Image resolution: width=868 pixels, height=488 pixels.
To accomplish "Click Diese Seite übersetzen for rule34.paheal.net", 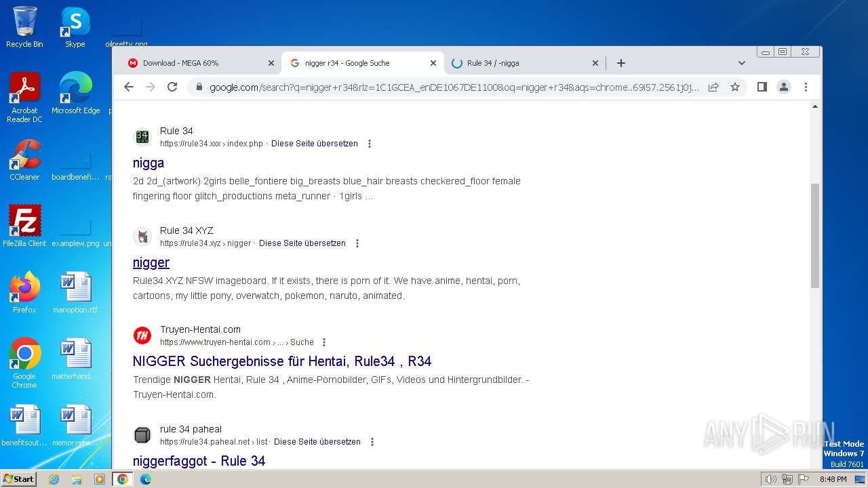I will pos(317,442).
